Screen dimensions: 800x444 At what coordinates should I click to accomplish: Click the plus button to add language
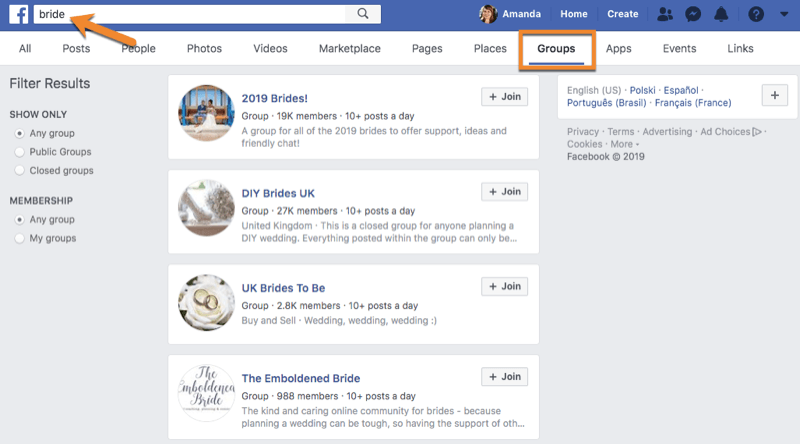[x=774, y=95]
